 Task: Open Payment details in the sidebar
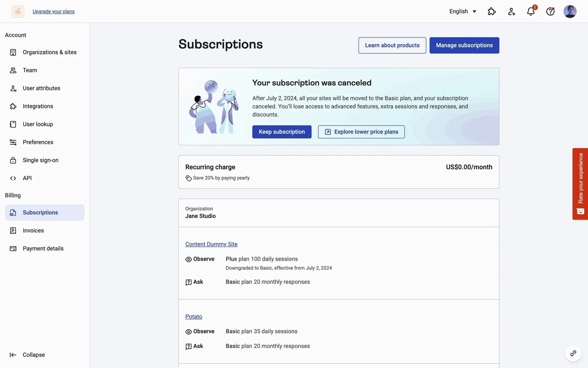pyautogui.click(x=43, y=248)
